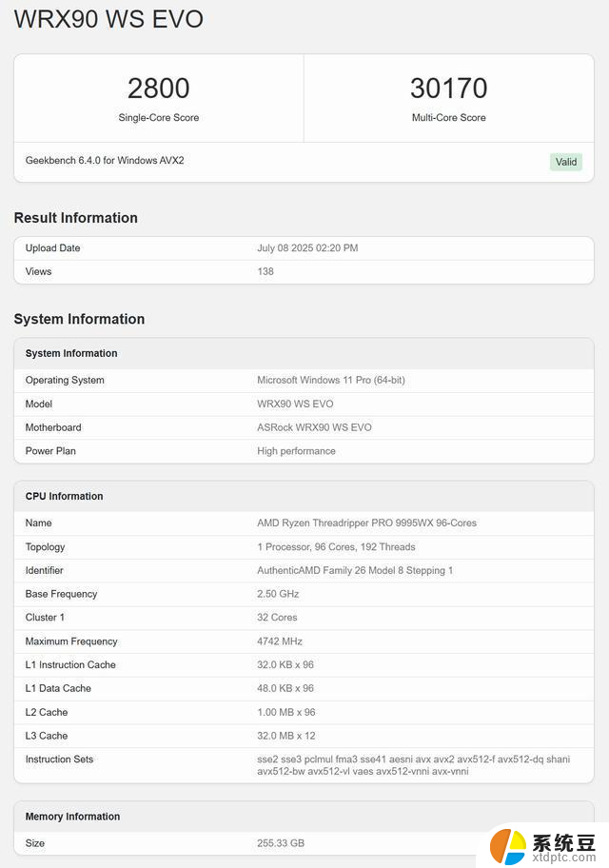Click the Topology row label
The image size is (609, 868).
coord(45,547)
